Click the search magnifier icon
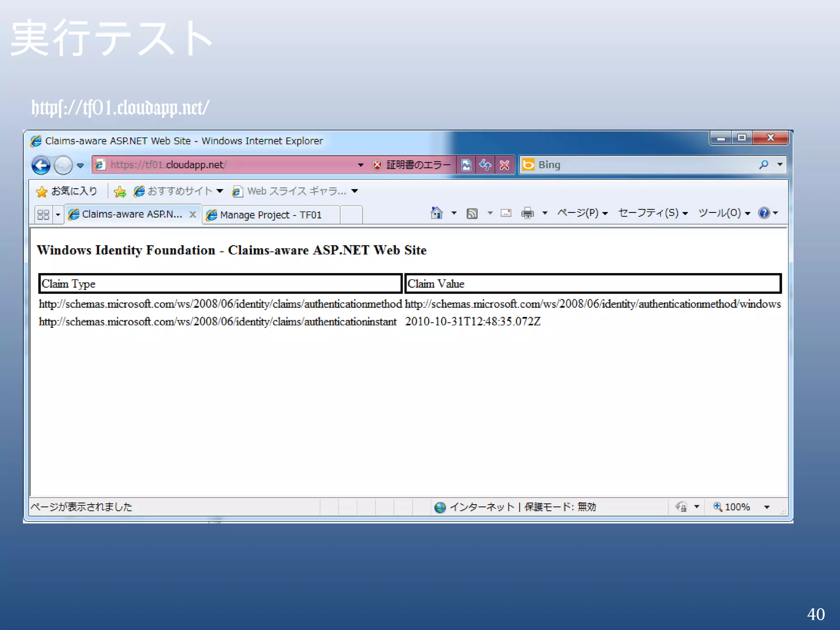The width and height of the screenshot is (840, 630). 764,164
